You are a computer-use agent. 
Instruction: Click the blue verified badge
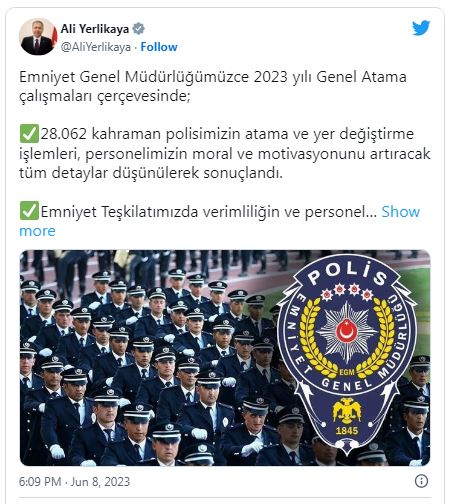[139, 29]
